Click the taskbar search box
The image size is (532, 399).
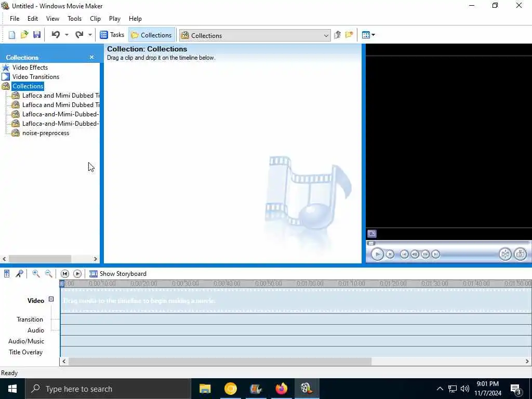(108, 389)
